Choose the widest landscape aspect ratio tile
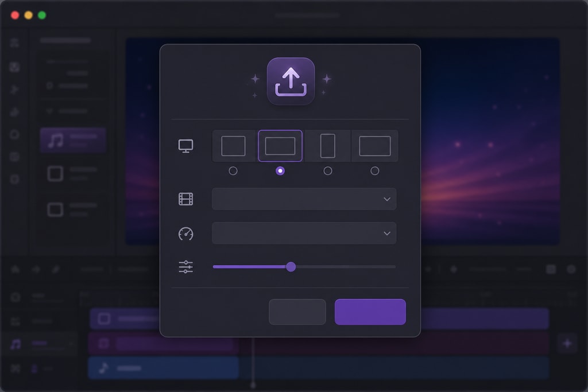 [x=374, y=146]
